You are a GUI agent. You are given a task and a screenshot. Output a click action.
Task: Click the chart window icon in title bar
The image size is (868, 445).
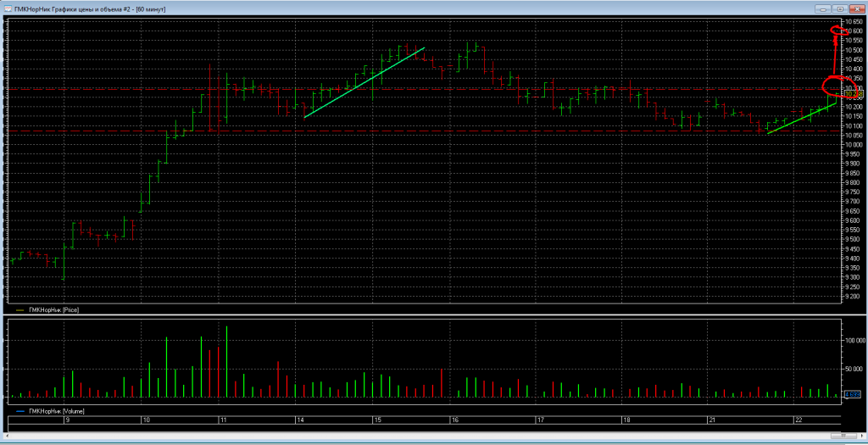[8, 8]
